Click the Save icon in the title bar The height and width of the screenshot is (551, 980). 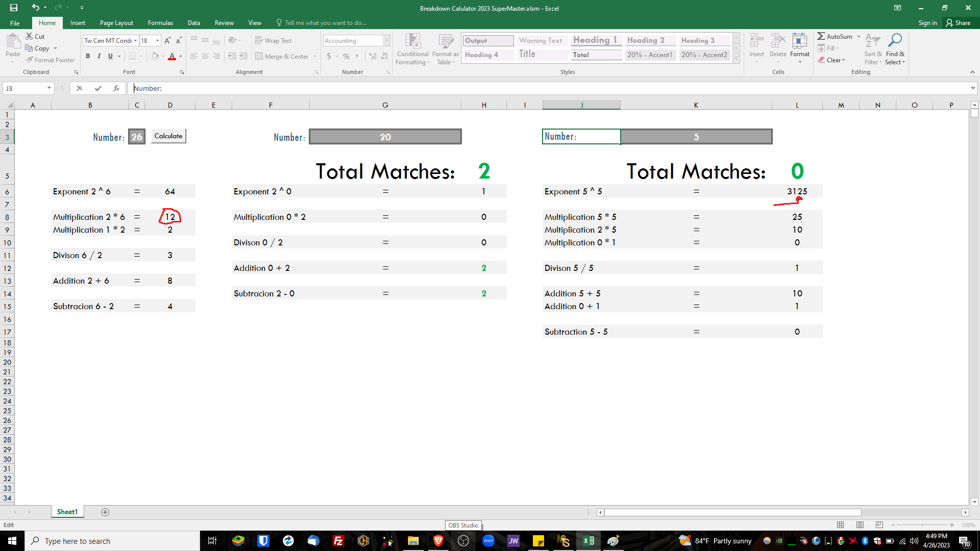(x=14, y=8)
